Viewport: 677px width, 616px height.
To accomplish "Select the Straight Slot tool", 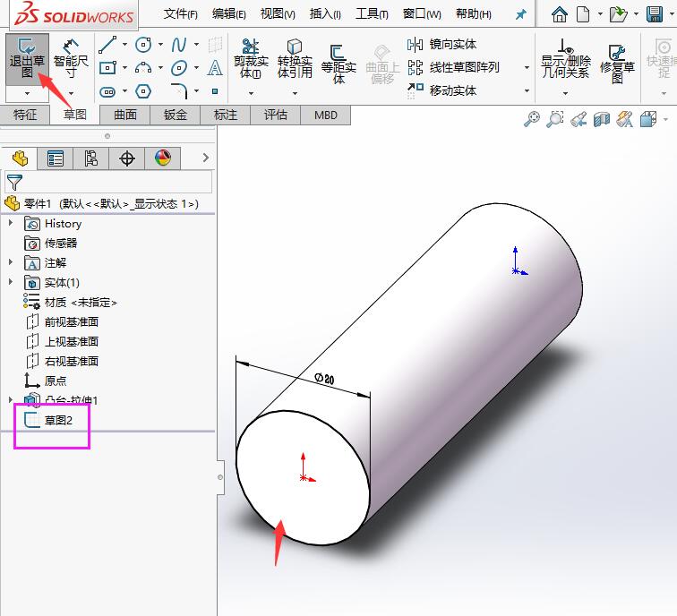I will coord(107,91).
